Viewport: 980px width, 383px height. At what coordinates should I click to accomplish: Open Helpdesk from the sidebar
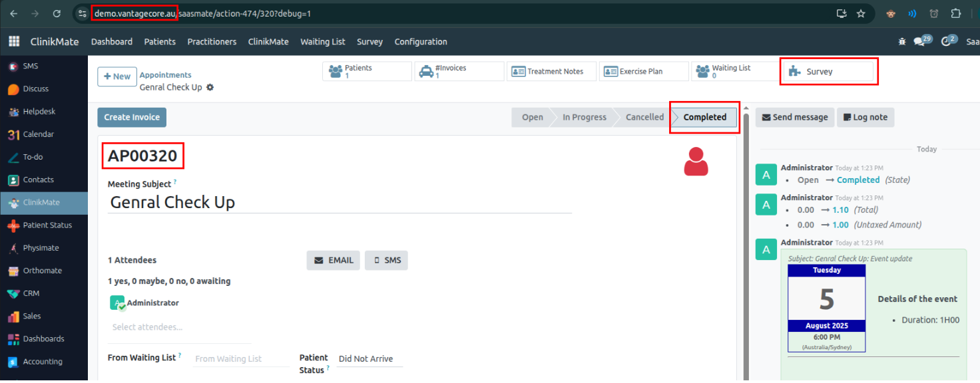pos(39,111)
